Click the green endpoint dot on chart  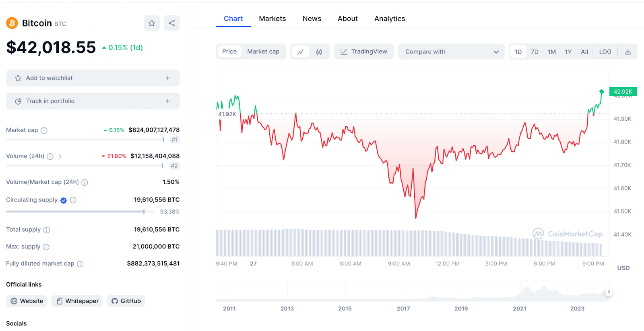(x=601, y=92)
